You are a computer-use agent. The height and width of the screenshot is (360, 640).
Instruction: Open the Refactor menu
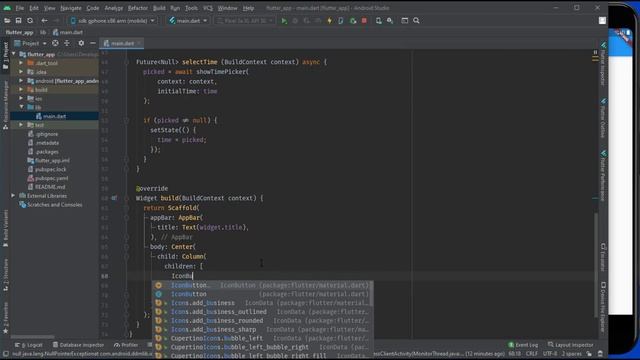(138, 8)
